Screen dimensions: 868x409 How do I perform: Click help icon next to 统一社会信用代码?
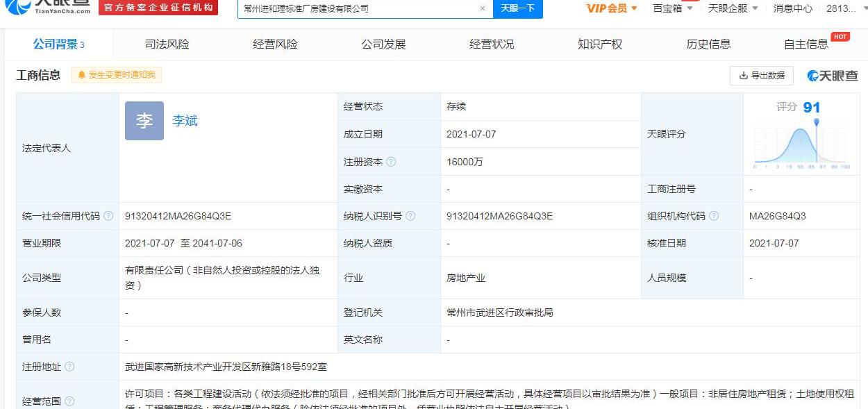(x=108, y=216)
